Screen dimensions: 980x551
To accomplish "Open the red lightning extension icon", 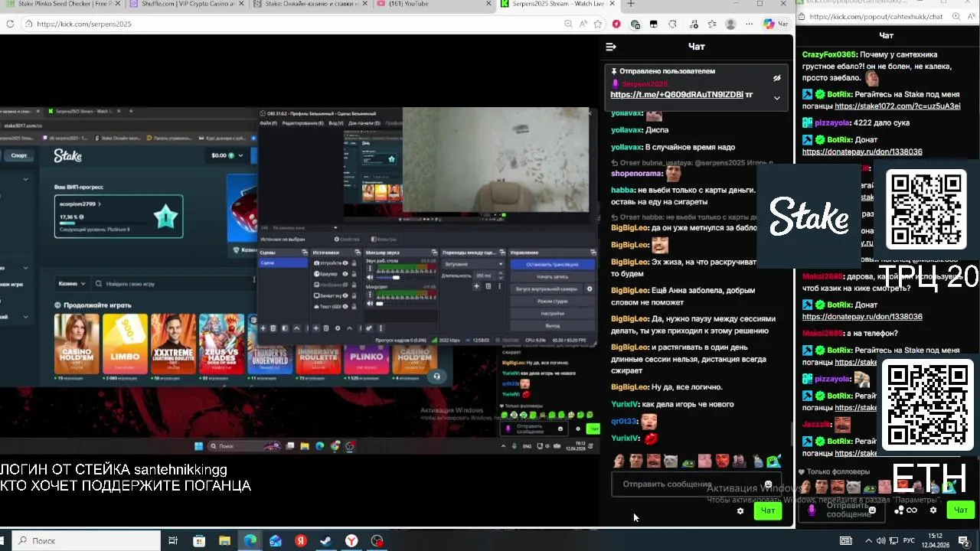I will point(616,24).
